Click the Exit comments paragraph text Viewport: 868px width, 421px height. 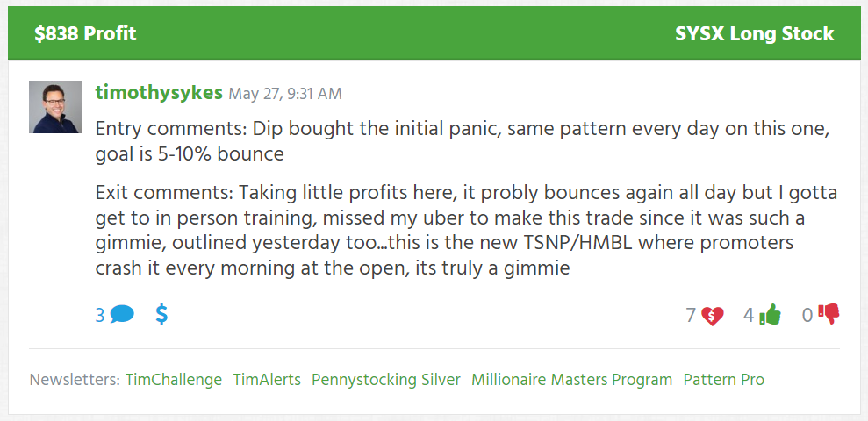[466, 232]
